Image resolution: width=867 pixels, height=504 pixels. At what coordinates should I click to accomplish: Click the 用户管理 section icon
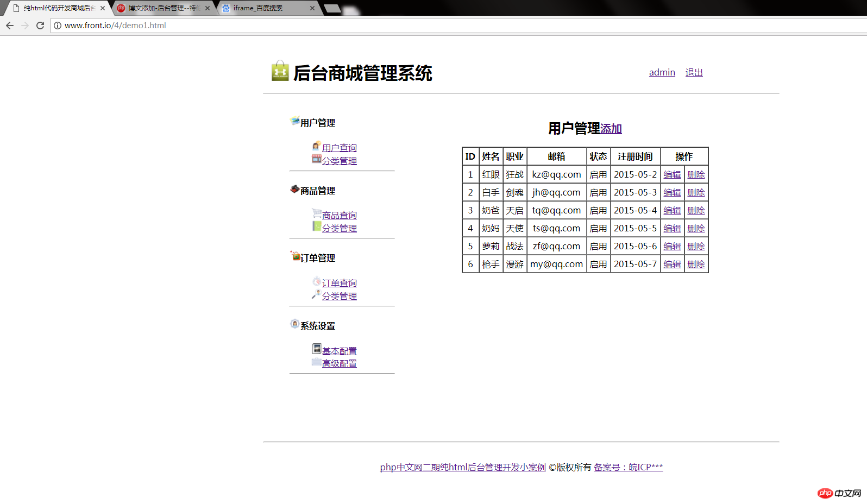[x=295, y=121]
